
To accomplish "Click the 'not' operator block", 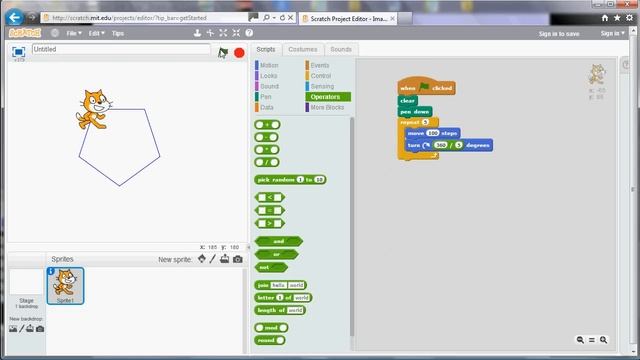I will tap(271, 267).
